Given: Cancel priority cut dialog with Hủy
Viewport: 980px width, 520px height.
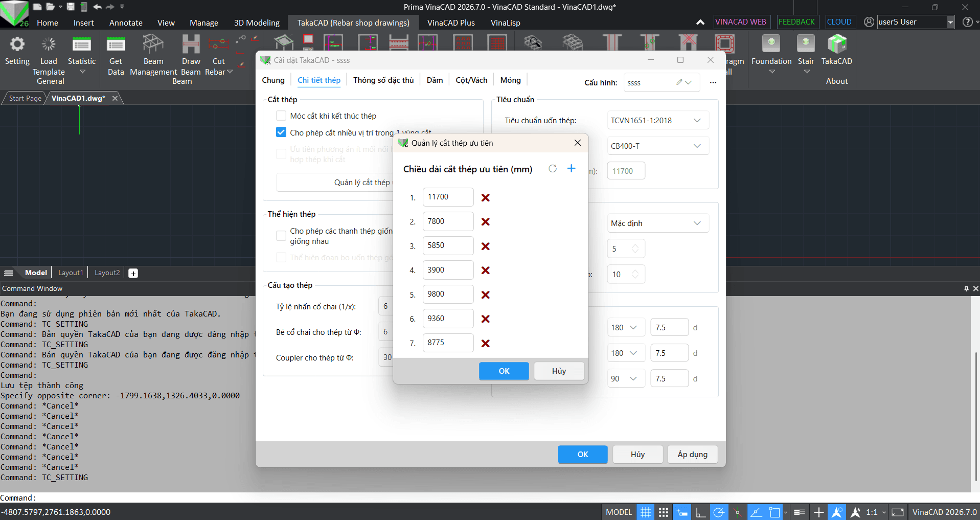Looking at the screenshot, I should click(559, 371).
